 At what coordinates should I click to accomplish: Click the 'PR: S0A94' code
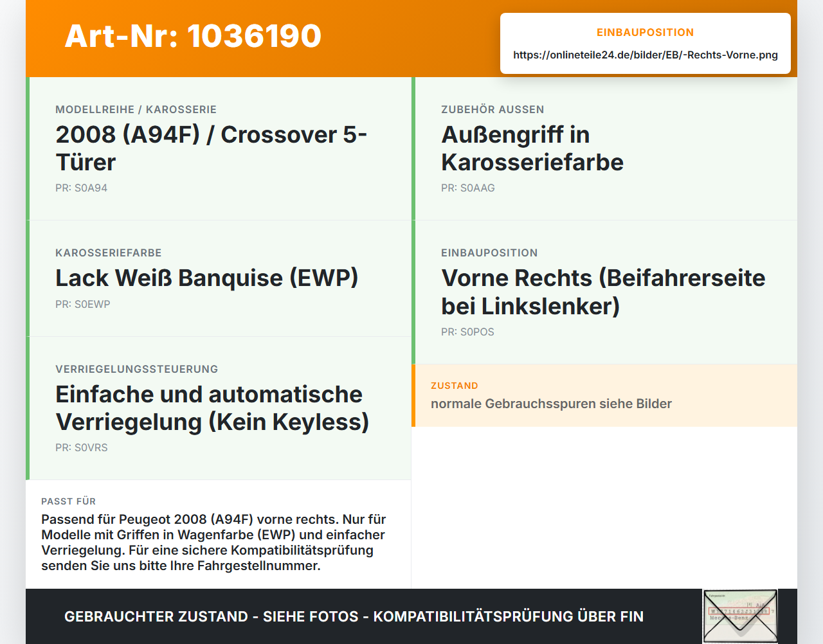(x=82, y=188)
